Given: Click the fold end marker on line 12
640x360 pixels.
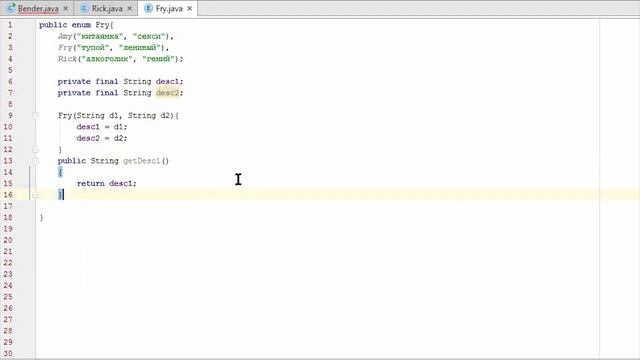Looking at the screenshot, I should pos(36,150).
